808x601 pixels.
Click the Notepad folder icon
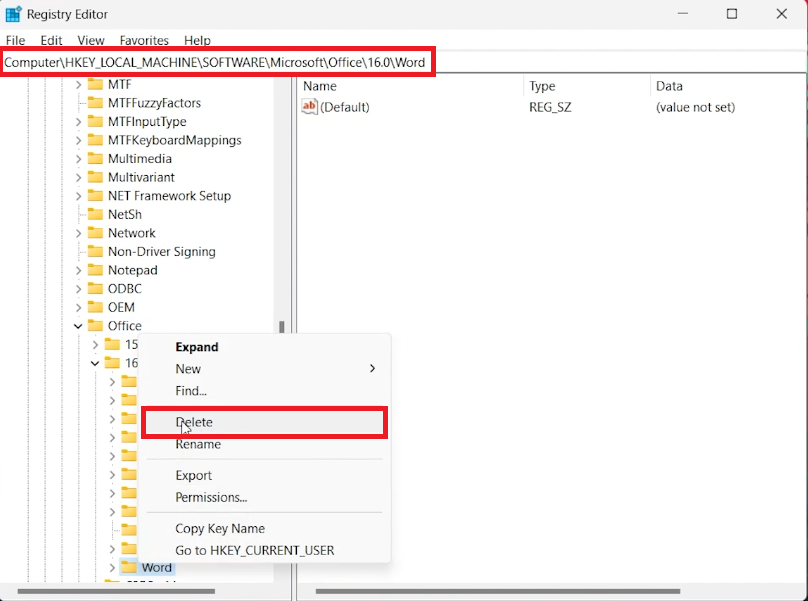pyautogui.click(x=95, y=270)
